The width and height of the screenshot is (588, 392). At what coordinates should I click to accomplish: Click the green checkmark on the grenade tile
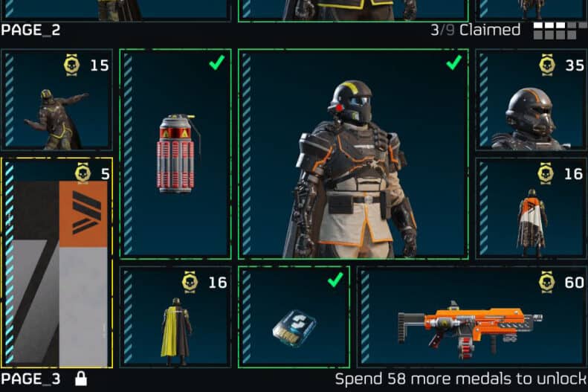217,62
